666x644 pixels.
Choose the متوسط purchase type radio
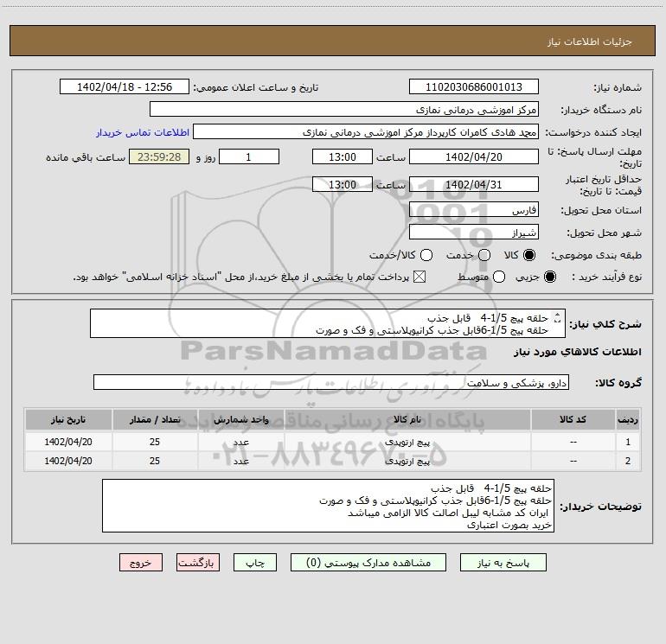click(x=499, y=277)
